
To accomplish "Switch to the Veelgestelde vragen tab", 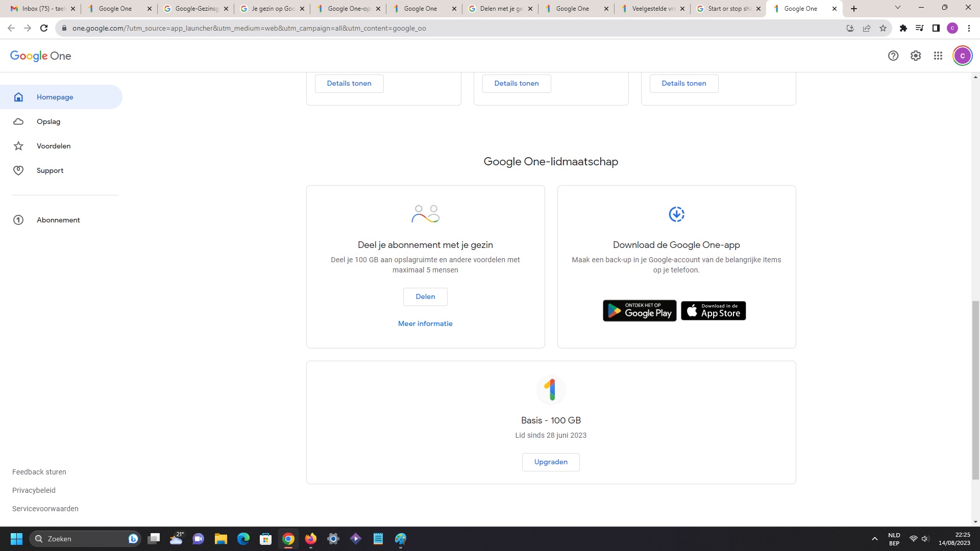I will click(653, 9).
